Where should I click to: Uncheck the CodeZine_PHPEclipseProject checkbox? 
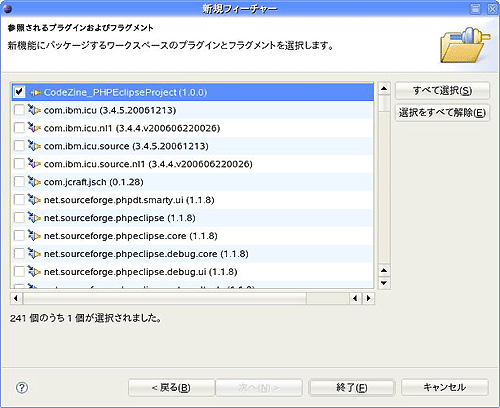[19, 92]
